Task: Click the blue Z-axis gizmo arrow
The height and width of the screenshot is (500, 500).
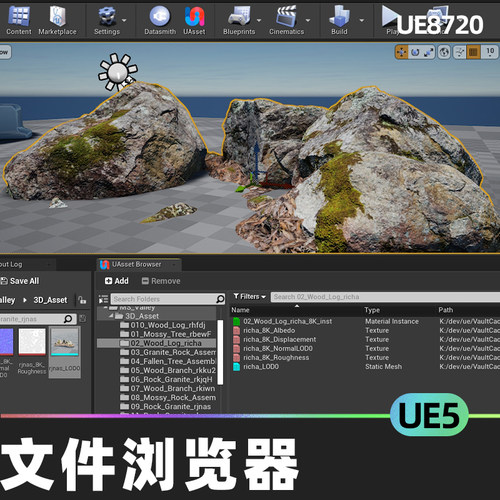Action: tap(256, 157)
